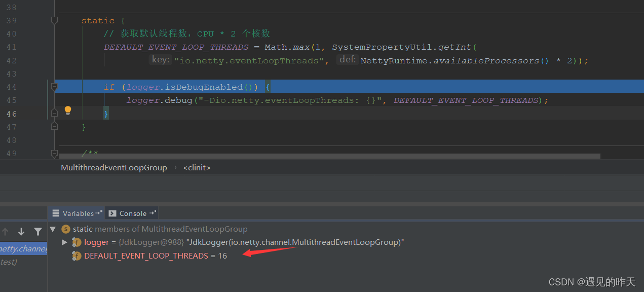The width and height of the screenshot is (644, 292).
Task: Click gutter line number 38
Action: (11, 8)
